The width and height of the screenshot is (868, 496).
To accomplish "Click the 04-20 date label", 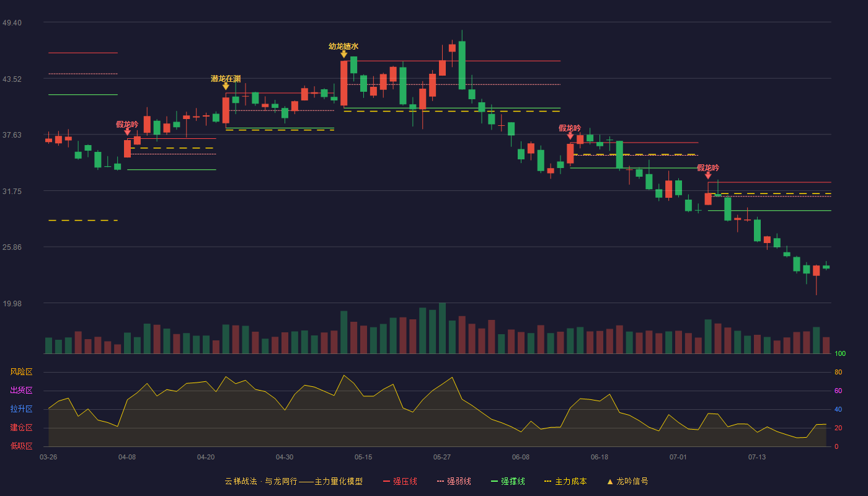I will point(206,457).
